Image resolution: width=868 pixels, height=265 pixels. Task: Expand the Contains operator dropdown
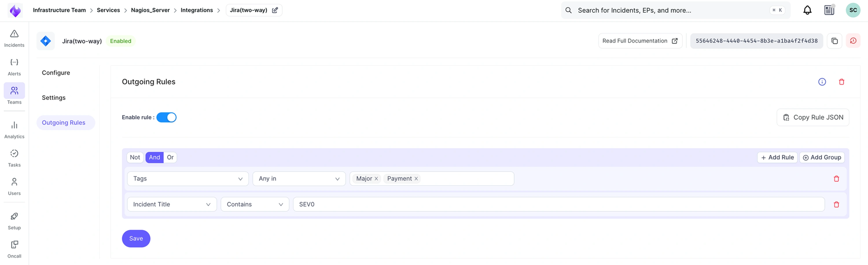click(x=255, y=204)
